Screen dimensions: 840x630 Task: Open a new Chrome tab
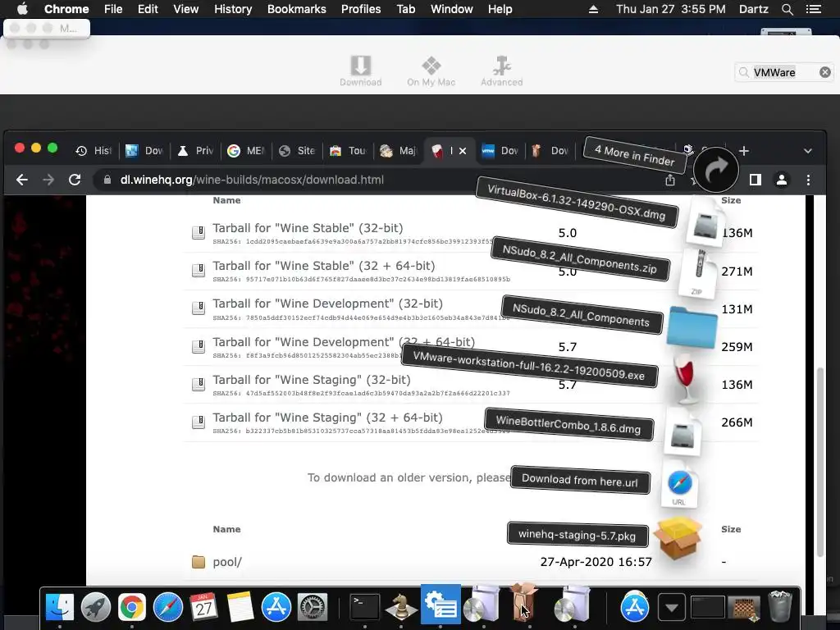coord(743,151)
